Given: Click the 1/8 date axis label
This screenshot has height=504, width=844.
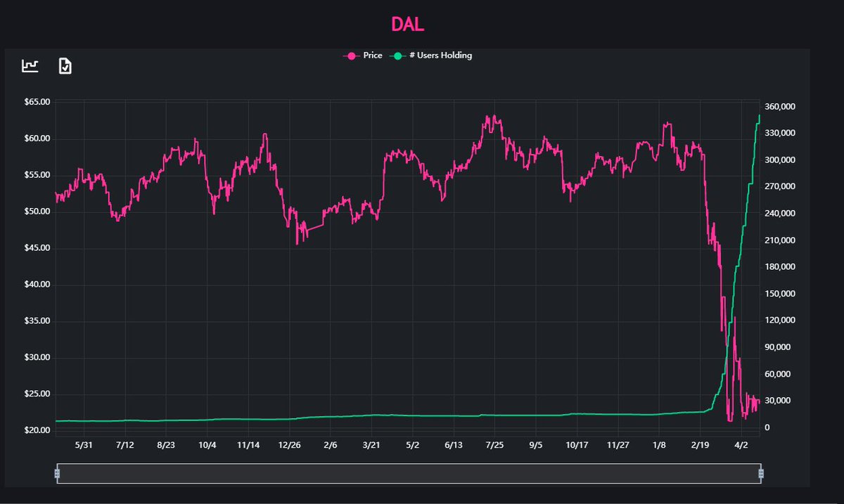Looking at the screenshot, I should [659, 446].
